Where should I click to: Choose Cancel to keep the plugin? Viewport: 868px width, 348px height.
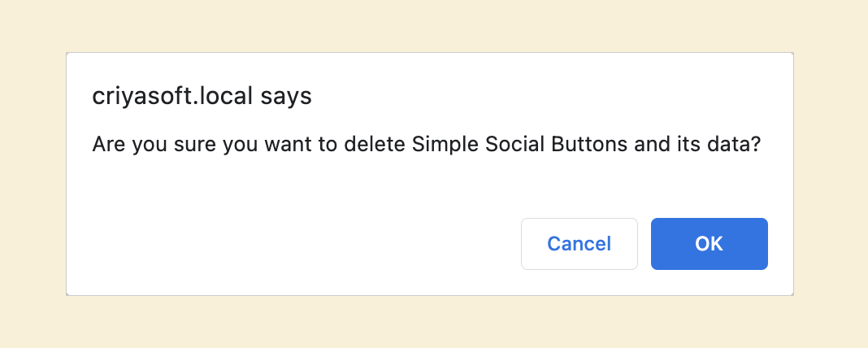tap(579, 244)
